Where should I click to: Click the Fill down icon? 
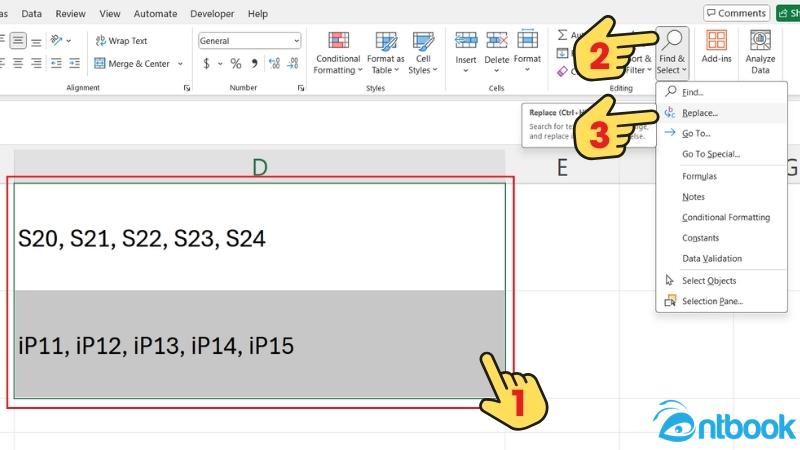tap(562, 53)
